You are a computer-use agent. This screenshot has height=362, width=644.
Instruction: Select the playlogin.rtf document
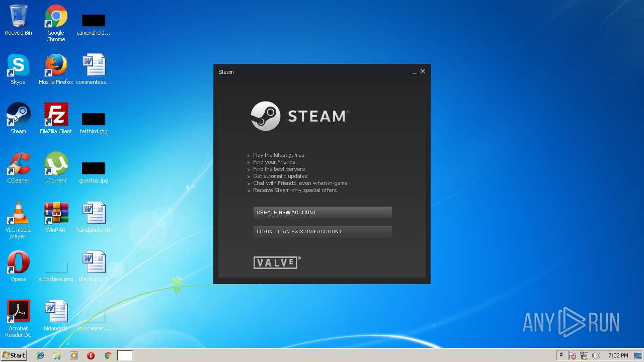pyautogui.click(x=94, y=266)
